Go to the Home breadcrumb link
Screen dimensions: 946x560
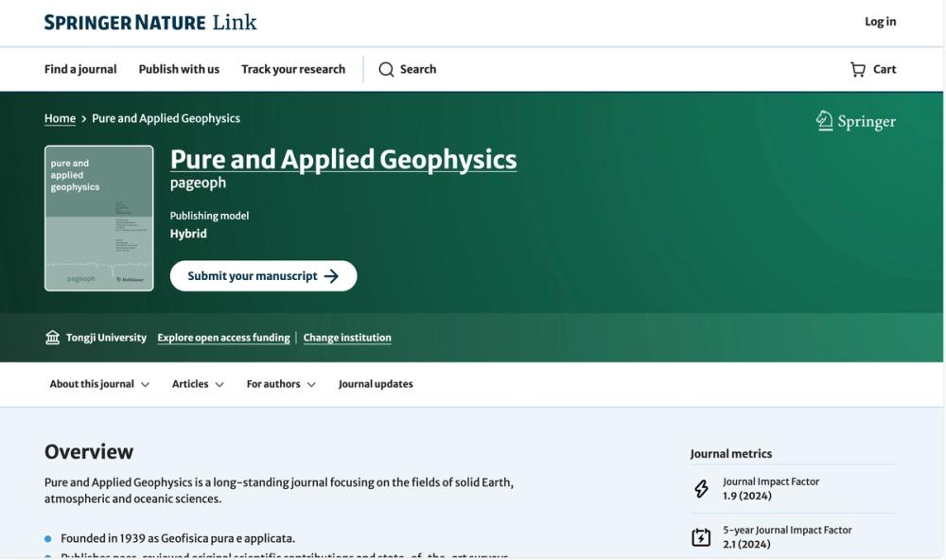pyautogui.click(x=60, y=118)
